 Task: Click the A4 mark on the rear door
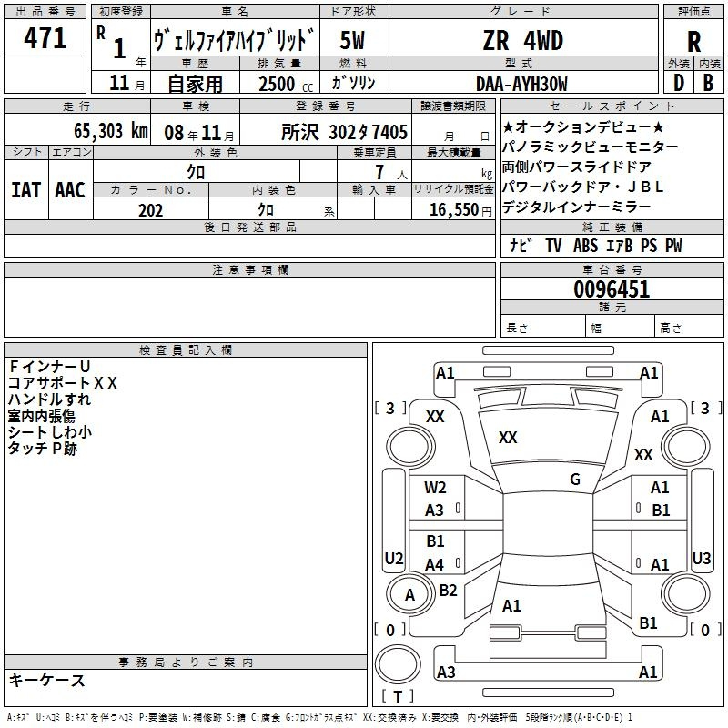[x=435, y=565]
